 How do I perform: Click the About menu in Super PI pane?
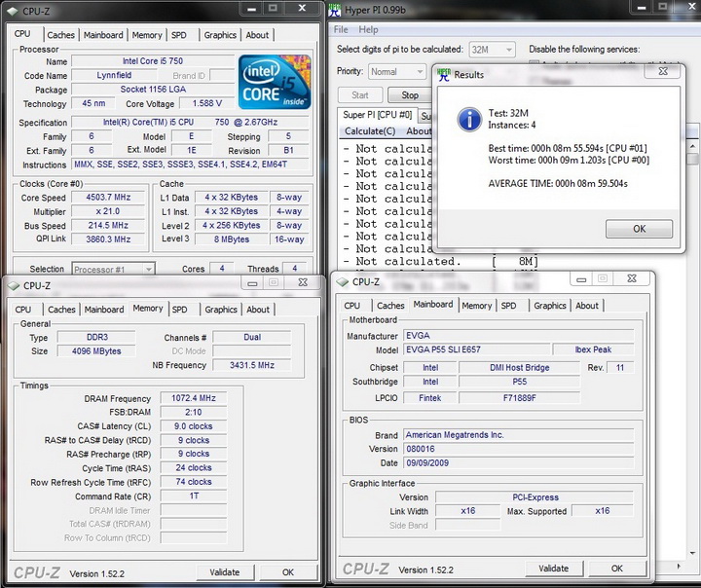pyautogui.click(x=419, y=131)
